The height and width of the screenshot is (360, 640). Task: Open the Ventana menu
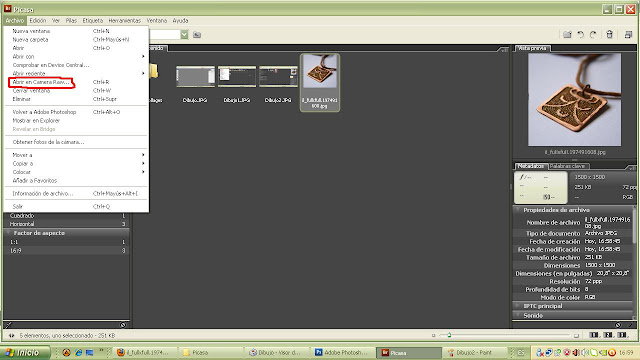click(x=157, y=20)
